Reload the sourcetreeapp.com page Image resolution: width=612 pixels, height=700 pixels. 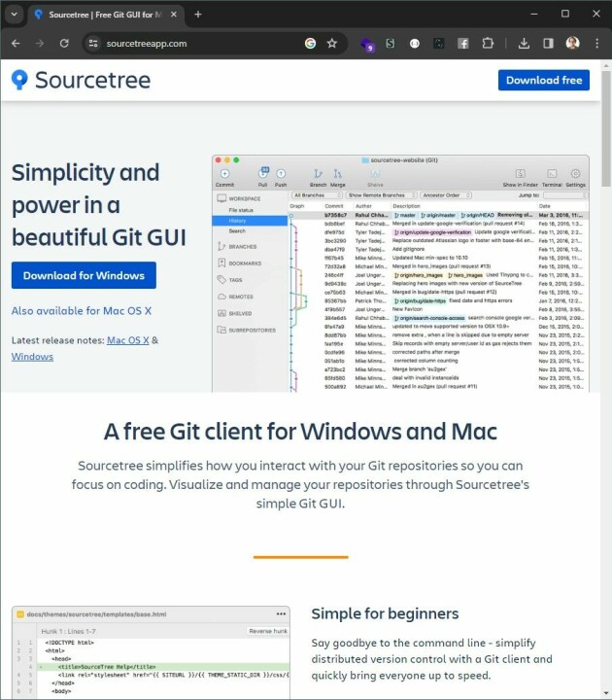pos(64,44)
